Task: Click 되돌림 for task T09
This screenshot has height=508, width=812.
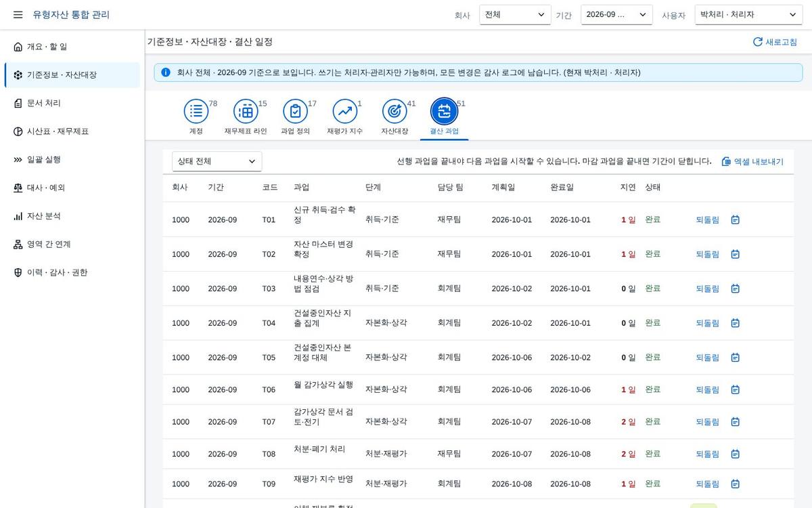Action: pos(708,484)
